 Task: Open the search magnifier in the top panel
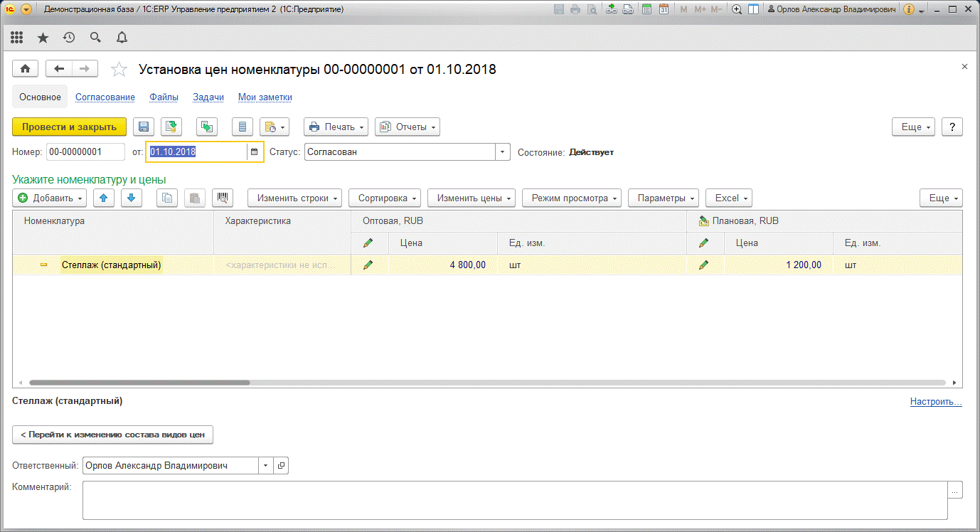point(95,38)
